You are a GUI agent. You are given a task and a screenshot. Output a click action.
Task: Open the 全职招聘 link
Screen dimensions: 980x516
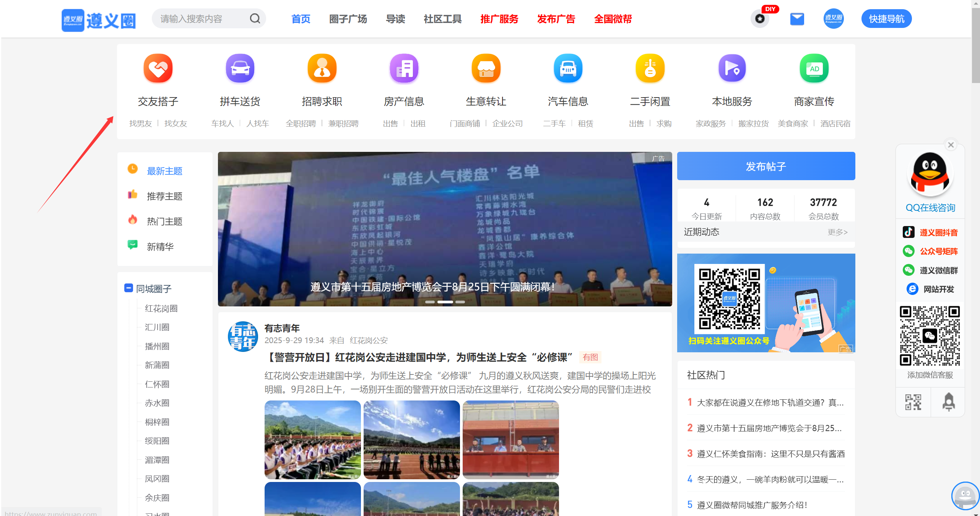click(301, 124)
